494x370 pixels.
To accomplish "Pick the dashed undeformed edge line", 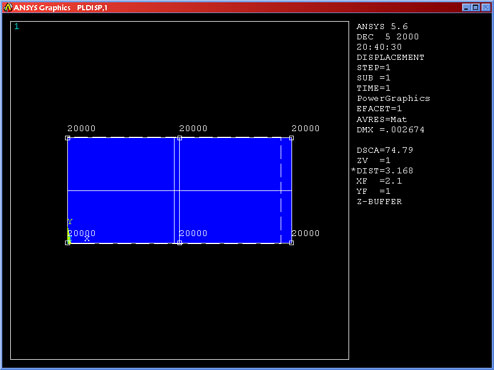I will 281,190.
